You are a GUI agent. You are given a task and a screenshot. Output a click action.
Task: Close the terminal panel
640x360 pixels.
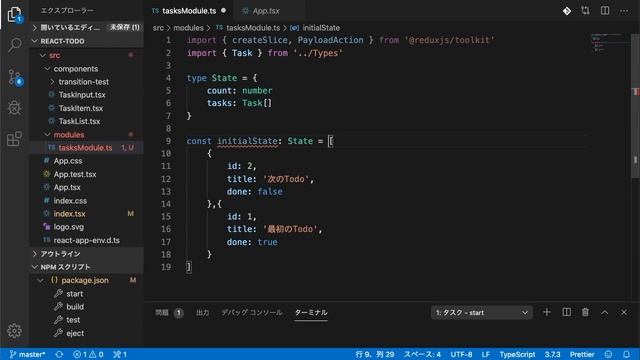click(x=624, y=313)
